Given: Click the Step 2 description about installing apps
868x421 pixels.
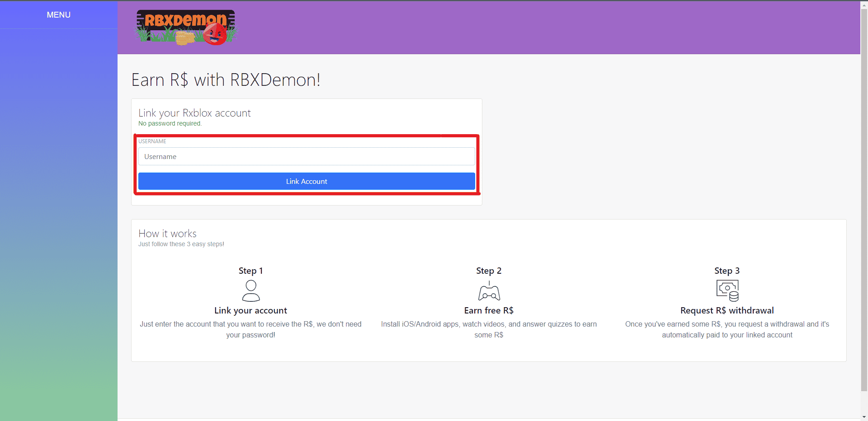Looking at the screenshot, I should click(489, 329).
